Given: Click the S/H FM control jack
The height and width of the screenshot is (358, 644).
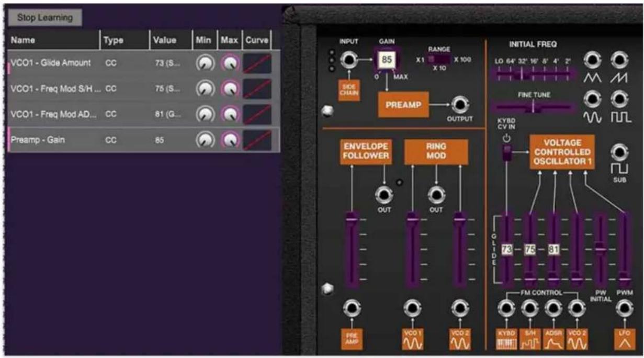Looking at the screenshot, I should coord(530,309).
